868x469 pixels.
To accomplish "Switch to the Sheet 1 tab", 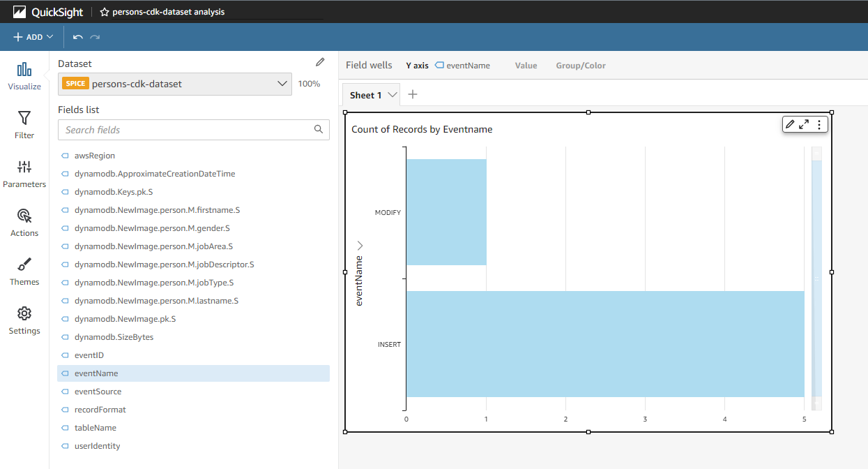I will (x=366, y=94).
